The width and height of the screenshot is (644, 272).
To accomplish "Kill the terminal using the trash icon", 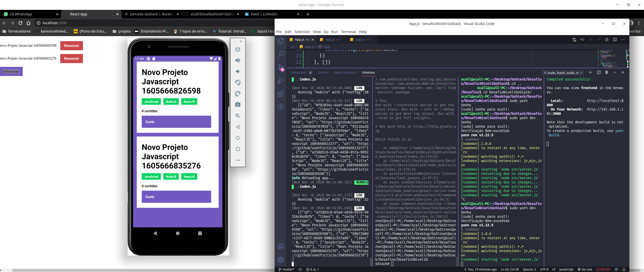I will tap(606, 72).
